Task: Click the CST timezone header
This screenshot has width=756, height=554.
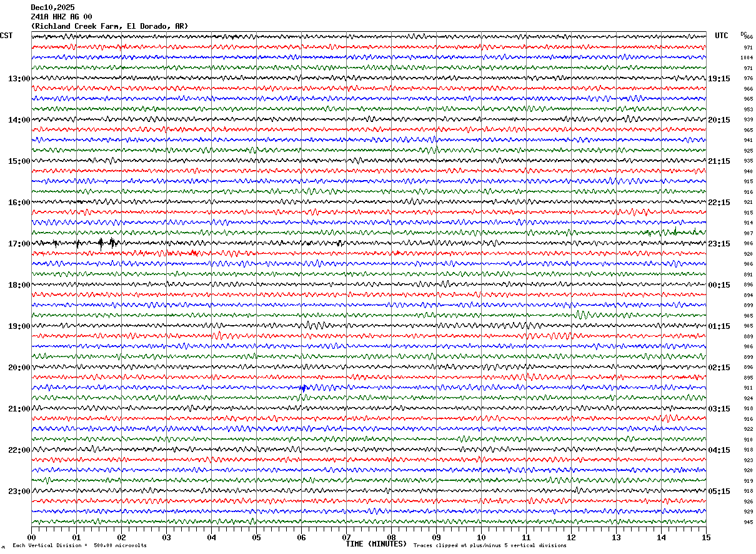Action: pyautogui.click(x=6, y=36)
